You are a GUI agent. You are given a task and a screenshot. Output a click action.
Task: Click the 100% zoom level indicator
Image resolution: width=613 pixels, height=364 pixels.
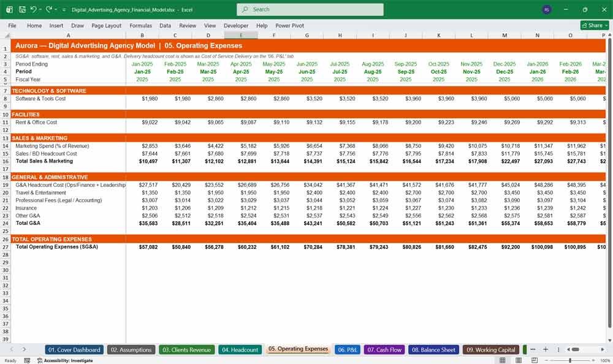tap(605, 360)
